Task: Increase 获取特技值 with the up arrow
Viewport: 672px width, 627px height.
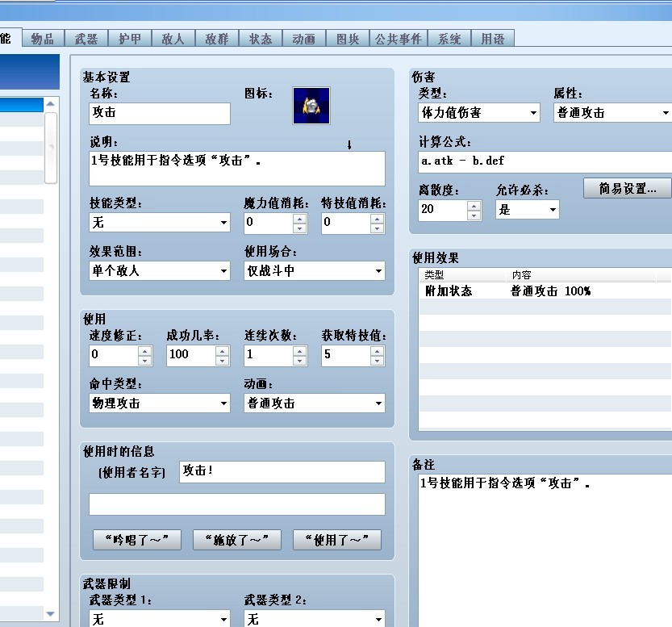Action: (x=378, y=352)
